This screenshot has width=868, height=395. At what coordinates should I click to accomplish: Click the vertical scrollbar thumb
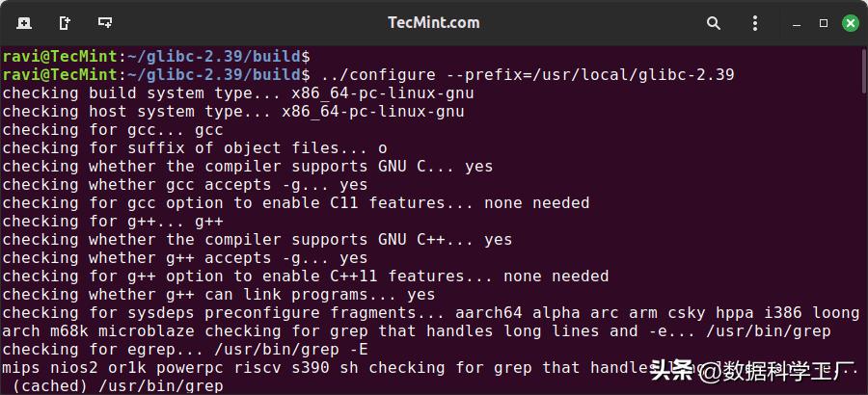[x=864, y=70]
